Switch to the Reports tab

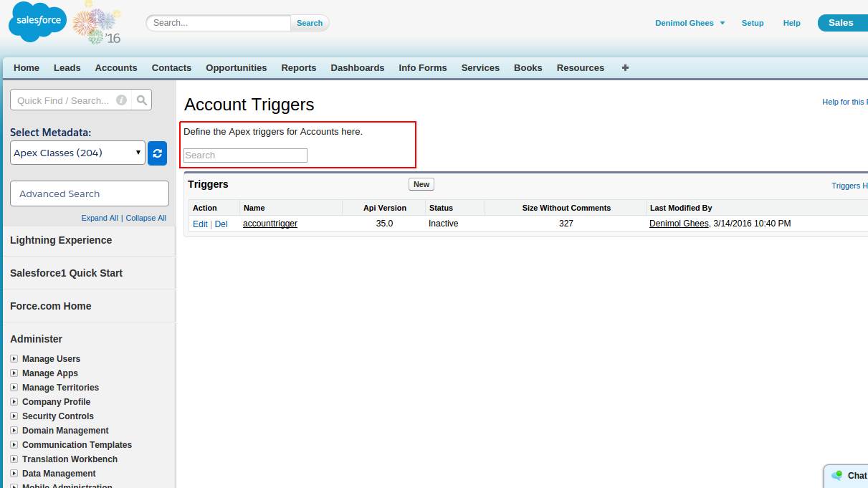[299, 68]
